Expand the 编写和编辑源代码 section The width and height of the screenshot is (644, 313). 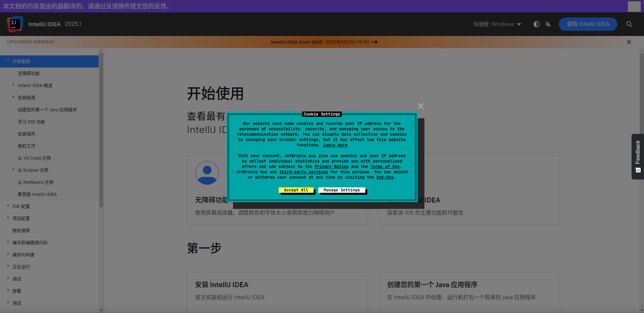[8, 242]
